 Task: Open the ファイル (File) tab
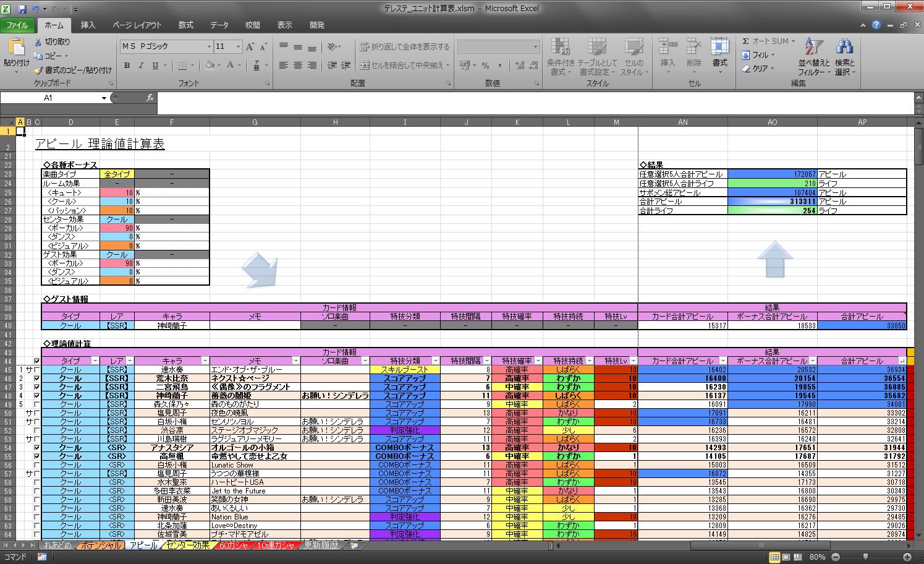17,25
